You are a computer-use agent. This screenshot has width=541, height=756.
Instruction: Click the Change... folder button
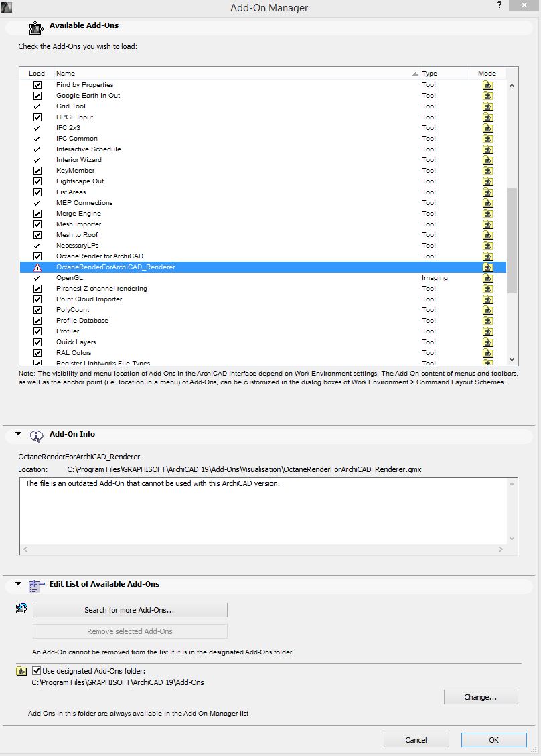click(x=481, y=697)
